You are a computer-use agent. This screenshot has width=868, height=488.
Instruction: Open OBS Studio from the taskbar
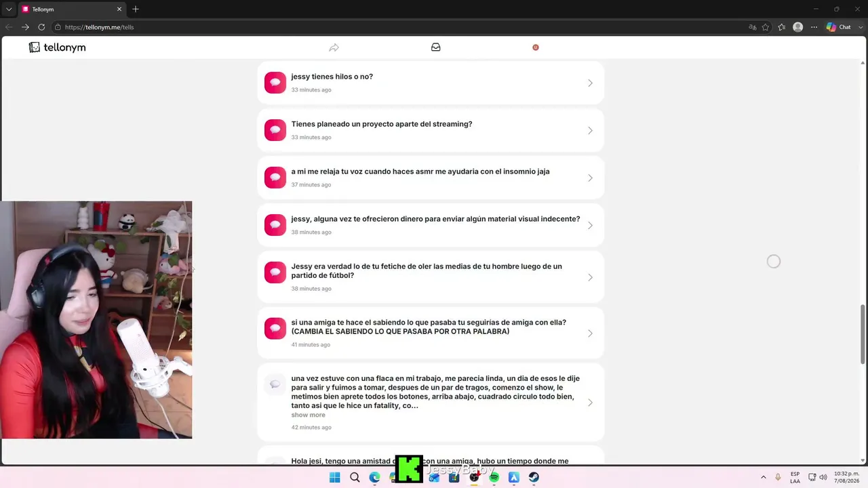[474, 477]
